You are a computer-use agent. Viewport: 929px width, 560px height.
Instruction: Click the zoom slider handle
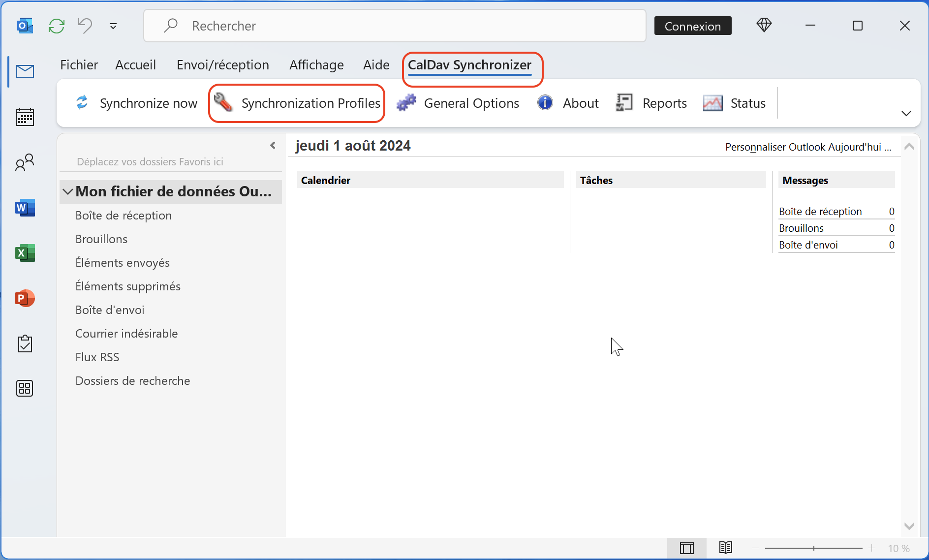point(814,548)
